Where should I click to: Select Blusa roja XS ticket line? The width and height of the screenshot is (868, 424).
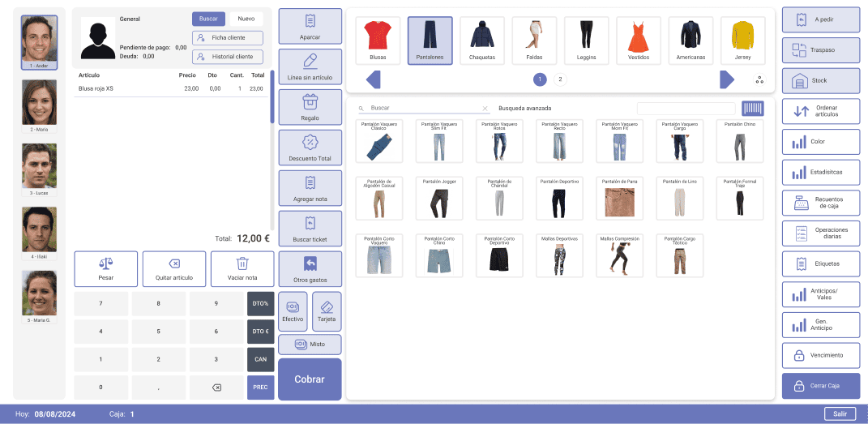171,88
